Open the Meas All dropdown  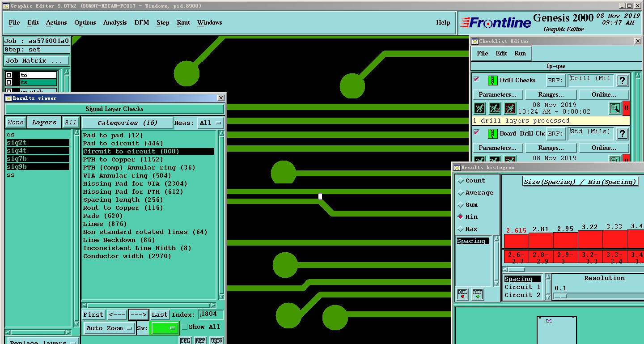pos(211,123)
